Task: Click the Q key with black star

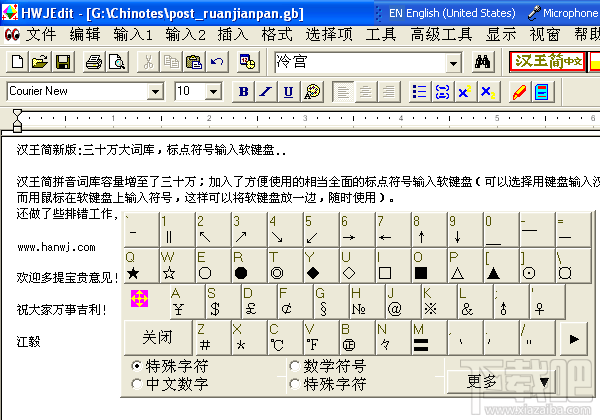Action: tap(141, 265)
